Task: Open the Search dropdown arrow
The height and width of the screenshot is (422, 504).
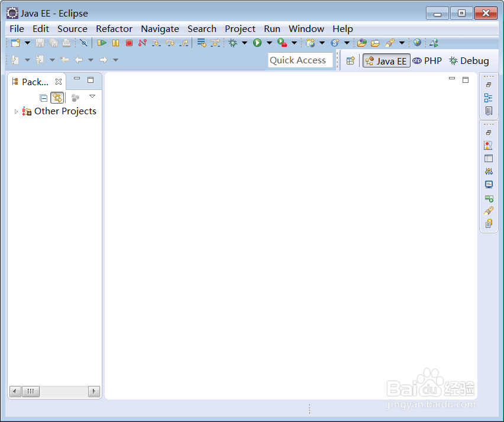Action: click(402, 43)
